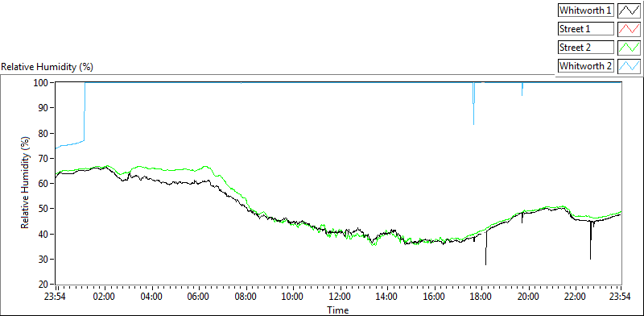Image resolution: width=644 pixels, height=316 pixels.
Task: Click the Time x-axis title
Action: [x=338, y=310]
